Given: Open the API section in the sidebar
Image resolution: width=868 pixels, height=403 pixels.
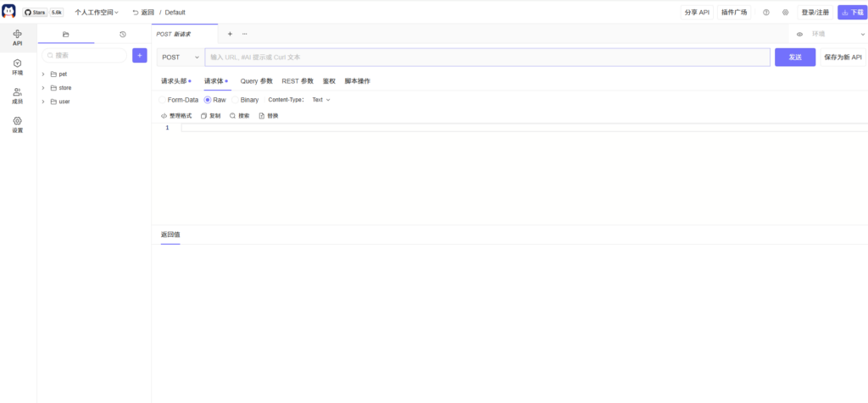Looking at the screenshot, I should click(x=18, y=37).
